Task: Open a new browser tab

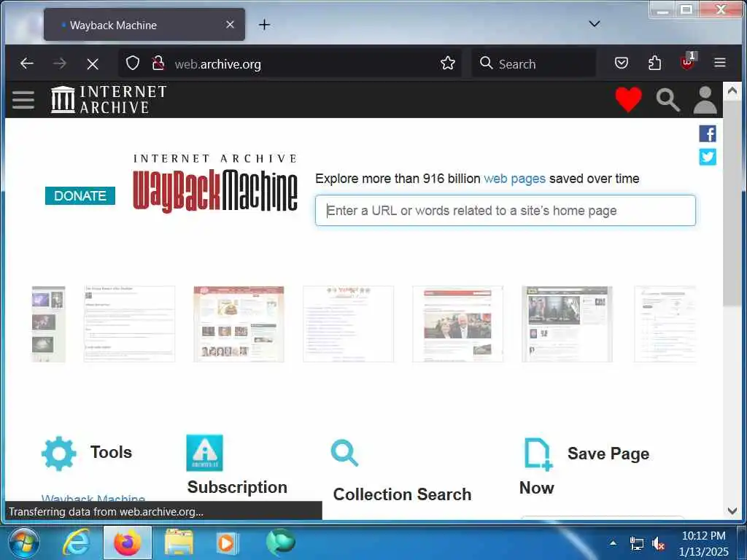Action: 264,25
